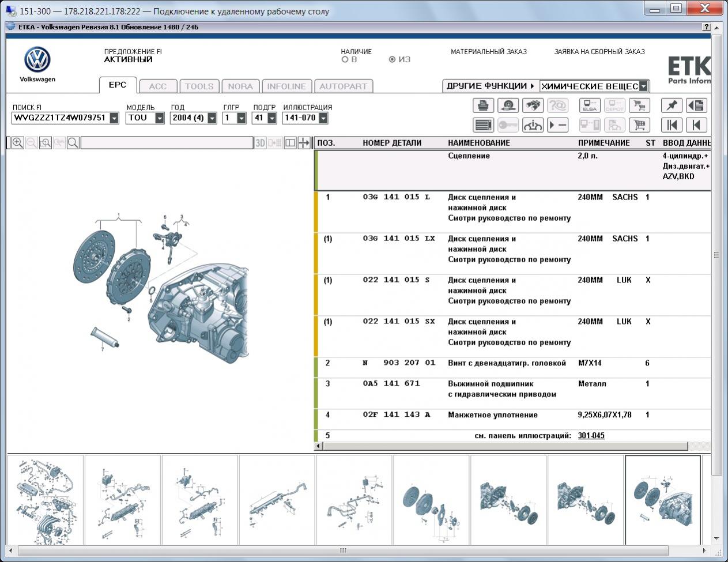Toggle the split panel layout icon
The width and height of the screenshot is (728, 562).
[290, 143]
